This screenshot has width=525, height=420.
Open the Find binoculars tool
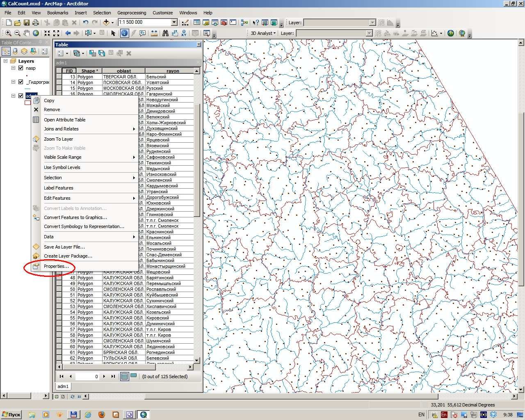[x=165, y=33]
